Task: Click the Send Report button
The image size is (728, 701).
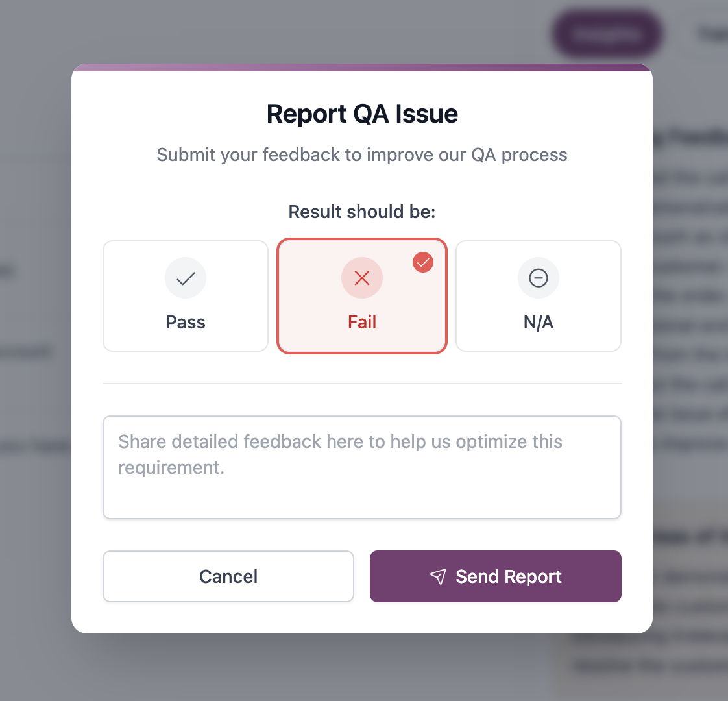Action: coord(495,576)
